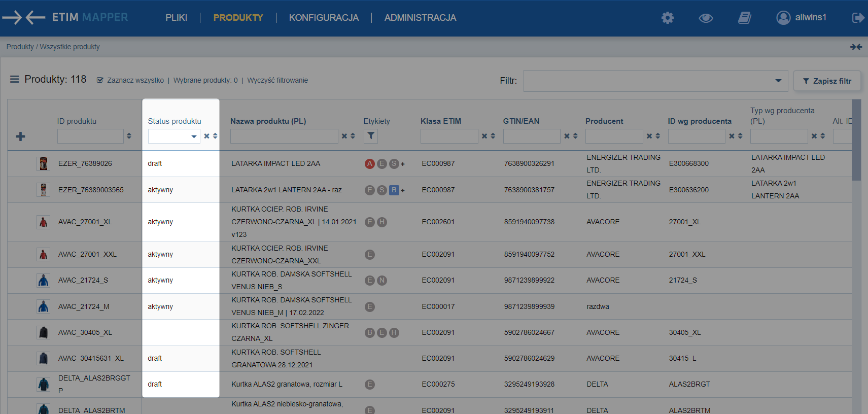Open the hamburger menu next to Produkty: 118

tap(15, 79)
